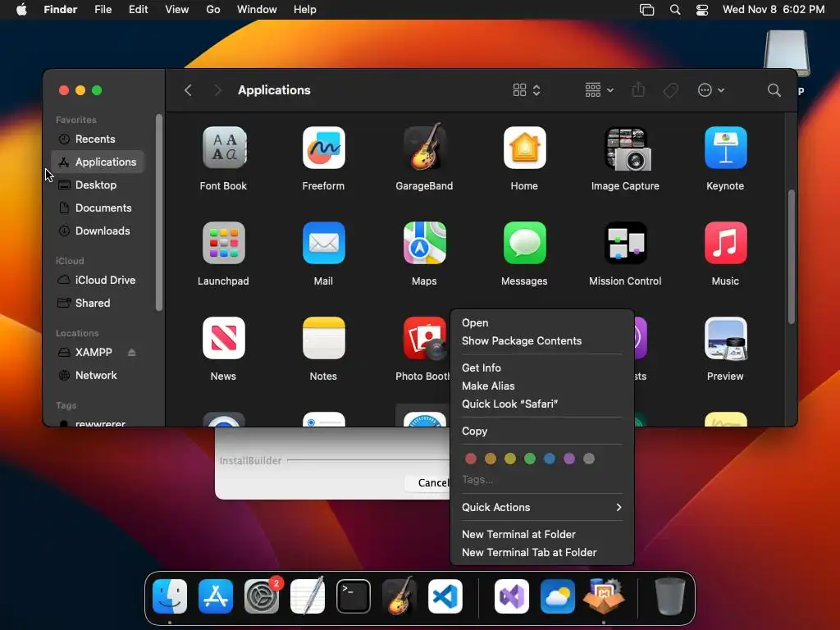The image size is (840, 630).
Task: Select the Music app icon
Action: (725, 243)
